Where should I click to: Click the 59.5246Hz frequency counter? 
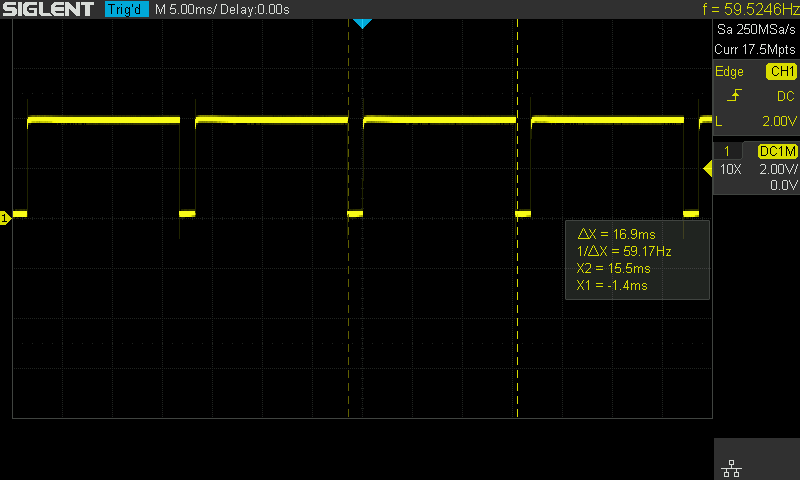(x=750, y=9)
